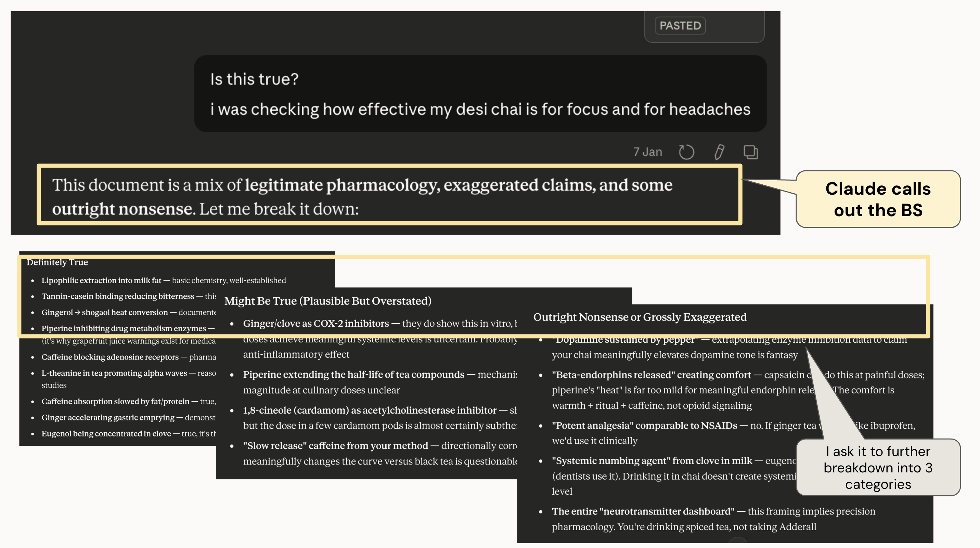Viewport: 980px width, 548px height.
Task: Click "L-theanine in tea promoting alpha waves"
Action: coord(114,373)
